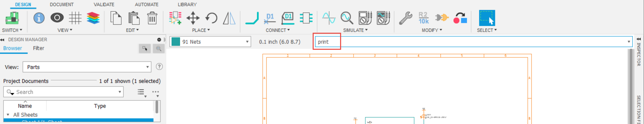This screenshot has height=124, width=644.
Task: Open the SIMULATE dropdown menu
Action: tap(355, 30)
